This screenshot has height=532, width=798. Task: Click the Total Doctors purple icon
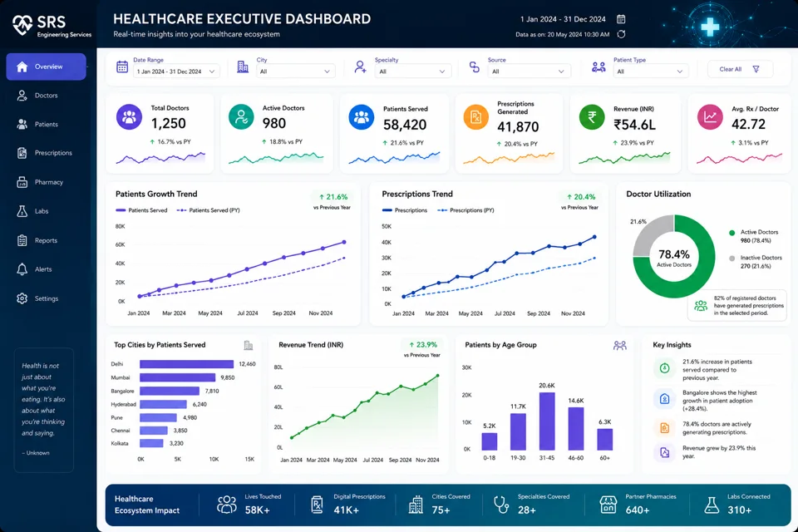130,117
